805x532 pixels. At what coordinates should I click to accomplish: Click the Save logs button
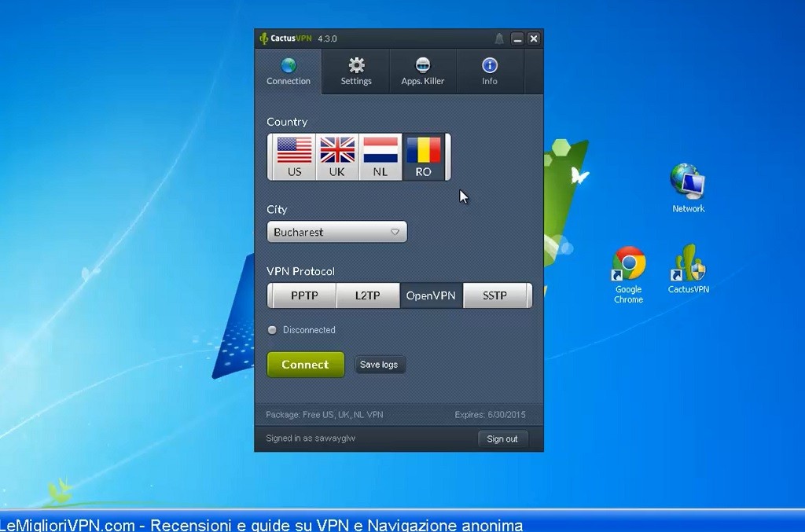tap(379, 365)
